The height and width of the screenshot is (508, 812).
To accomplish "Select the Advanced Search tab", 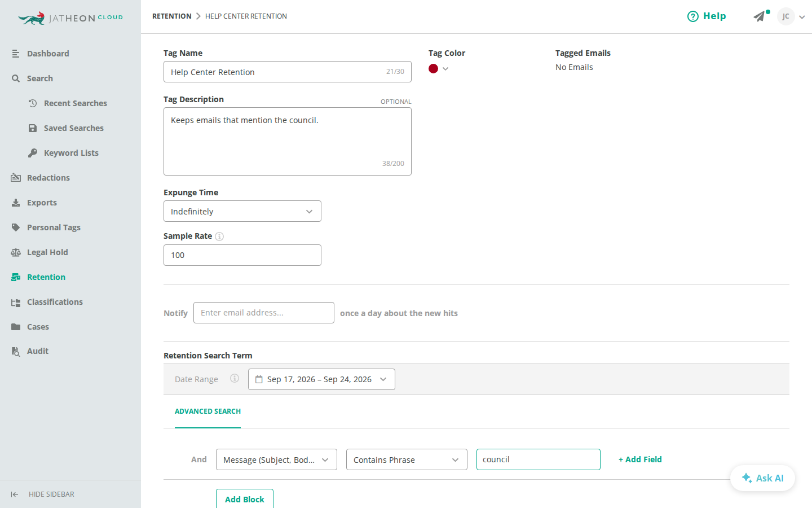I will [x=208, y=411].
